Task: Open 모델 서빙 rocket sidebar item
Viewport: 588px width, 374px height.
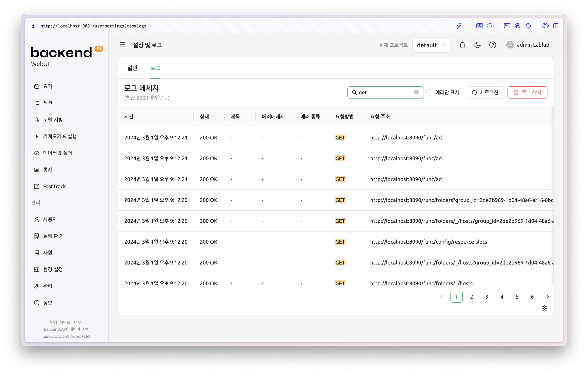Action: (53, 120)
